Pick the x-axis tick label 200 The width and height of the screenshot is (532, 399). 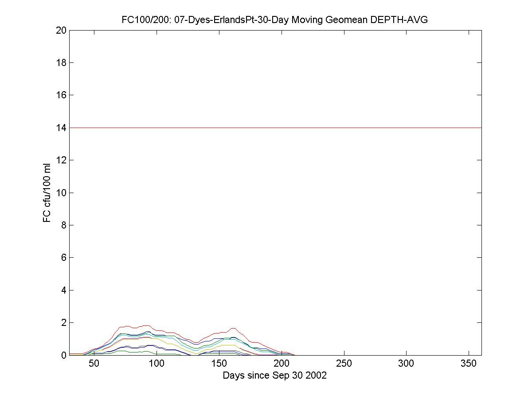pos(282,364)
